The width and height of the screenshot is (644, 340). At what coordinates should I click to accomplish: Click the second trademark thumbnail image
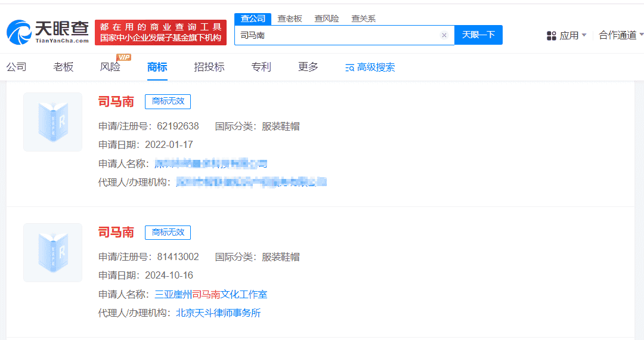tap(52, 252)
